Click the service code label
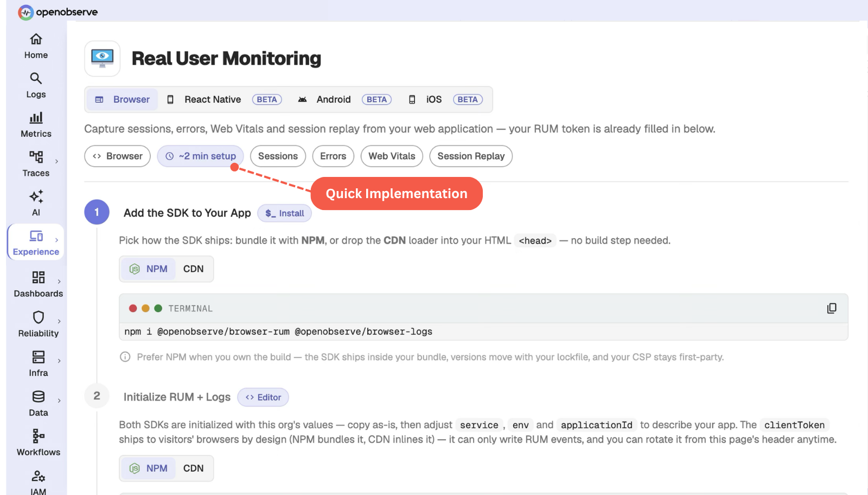Screen dimensions: 868x495 pyautogui.click(x=479, y=425)
